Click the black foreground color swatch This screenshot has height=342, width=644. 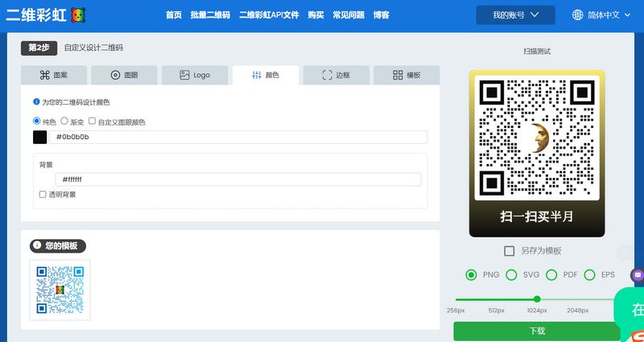click(40, 137)
